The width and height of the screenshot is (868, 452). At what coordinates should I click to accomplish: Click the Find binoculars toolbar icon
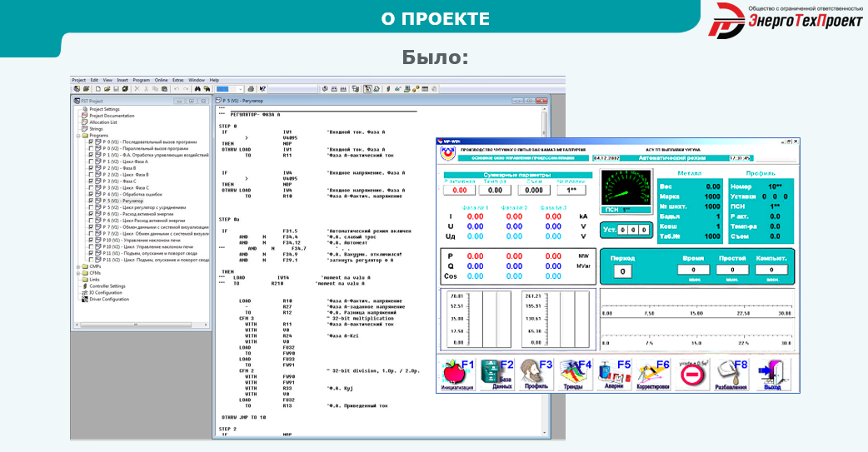pyautogui.click(x=197, y=89)
